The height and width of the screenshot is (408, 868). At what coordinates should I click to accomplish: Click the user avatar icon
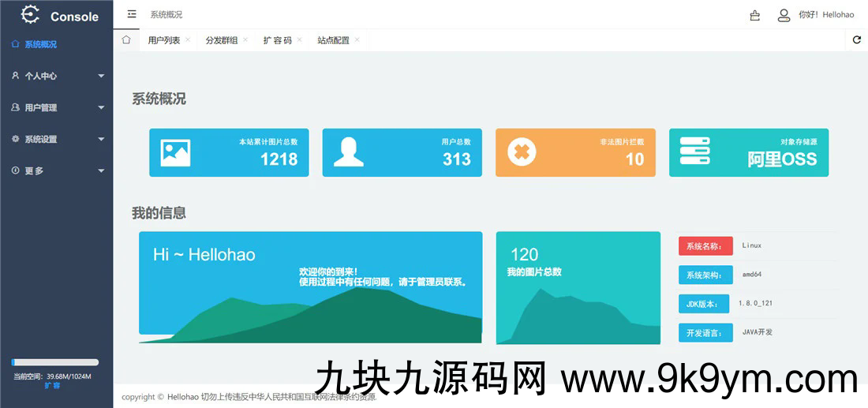784,15
